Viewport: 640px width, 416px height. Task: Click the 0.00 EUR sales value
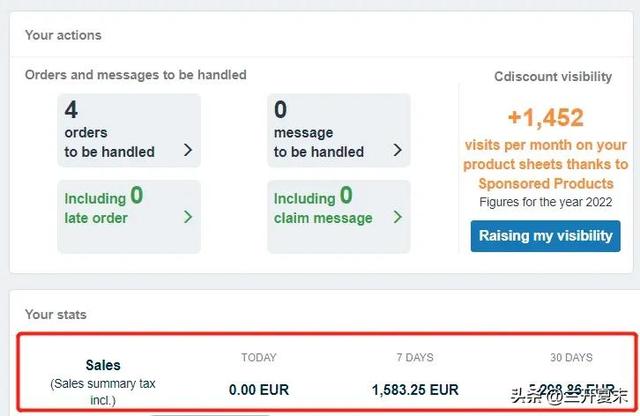pos(259,389)
